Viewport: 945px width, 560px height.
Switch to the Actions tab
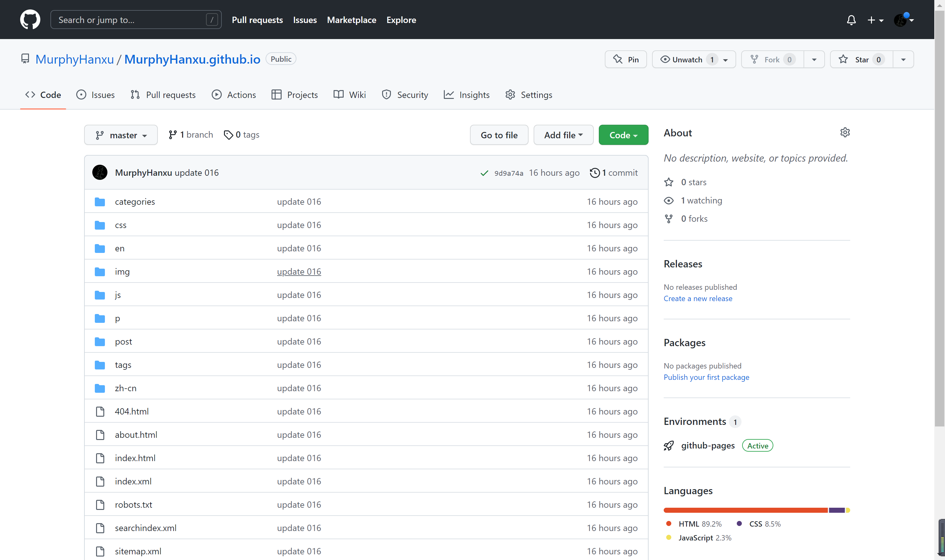tap(234, 95)
